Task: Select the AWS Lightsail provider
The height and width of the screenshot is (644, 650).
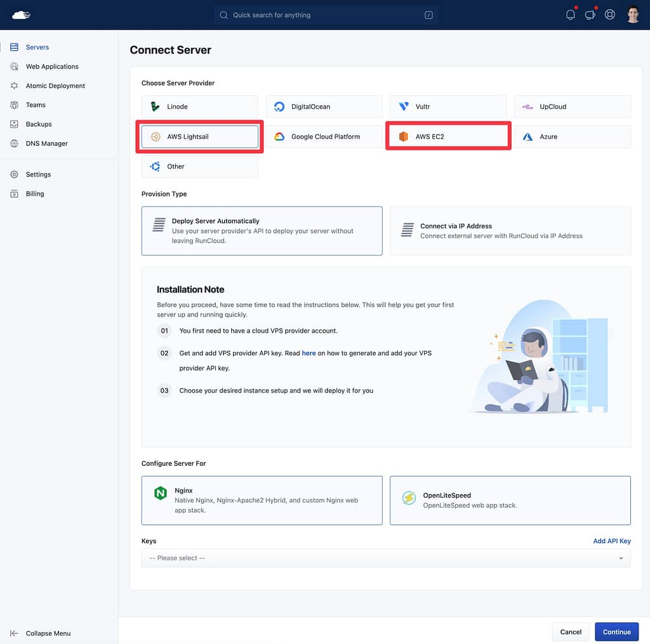Action: coord(199,136)
